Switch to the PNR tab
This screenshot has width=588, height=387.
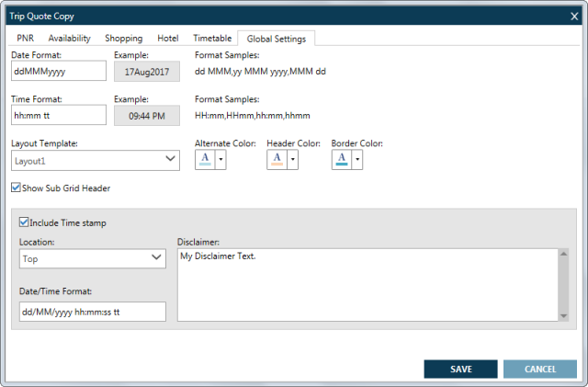point(26,39)
